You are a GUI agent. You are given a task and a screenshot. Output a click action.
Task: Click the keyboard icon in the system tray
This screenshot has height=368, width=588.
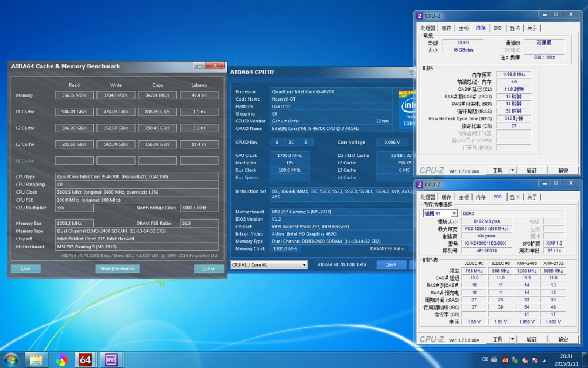[494, 360]
